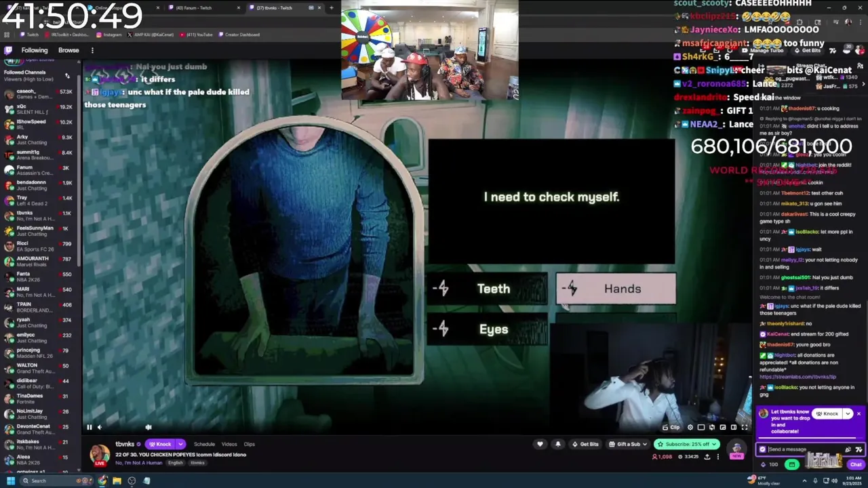
Task: Open the Subscribe: 25% off dropdown
Action: pyautogui.click(x=686, y=444)
